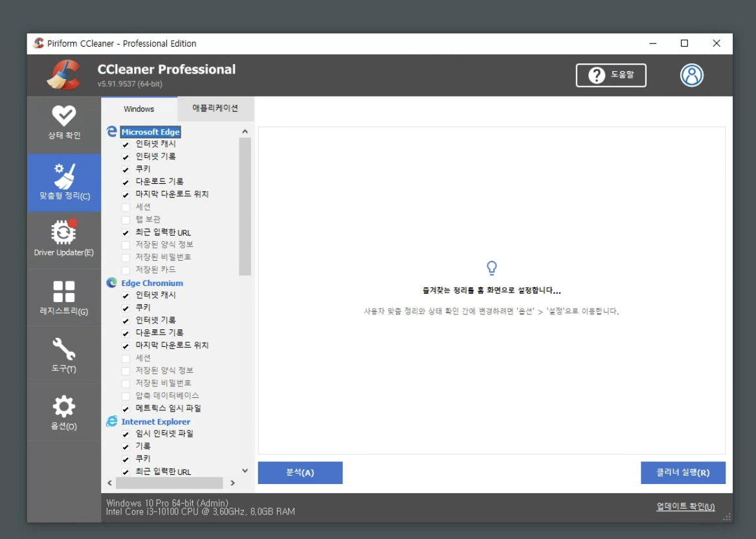This screenshot has width=756, height=539.
Task: Open the 도구 tools section
Action: [64, 355]
